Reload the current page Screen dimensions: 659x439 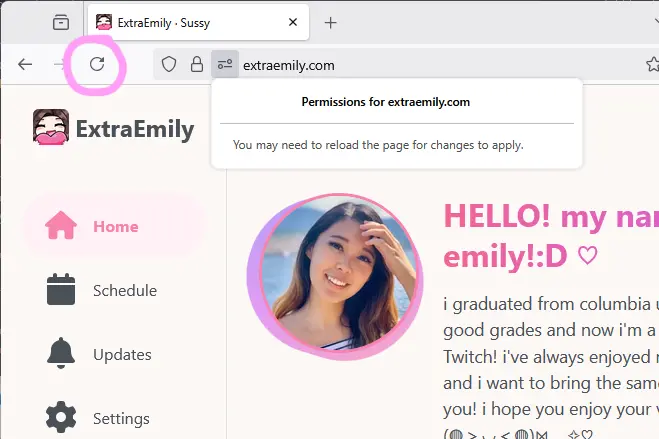click(x=97, y=64)
